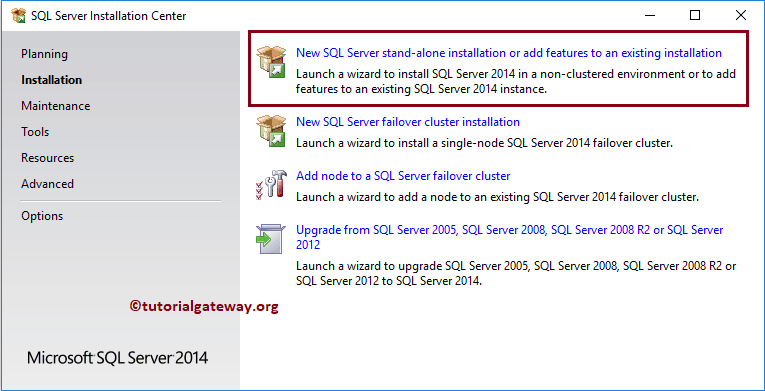Screen dimensions: 765x391
Task: Open New SQL Server failover cluster installation
Action: 408,122
